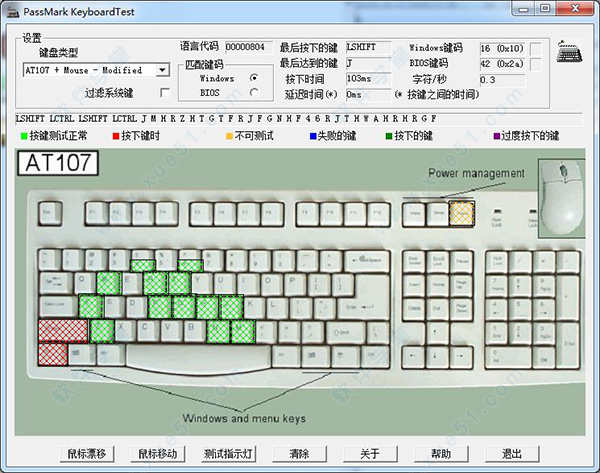The image size is (600, 473).
Task: Click the Power management caption text
Action: click(x=476, y=173)
